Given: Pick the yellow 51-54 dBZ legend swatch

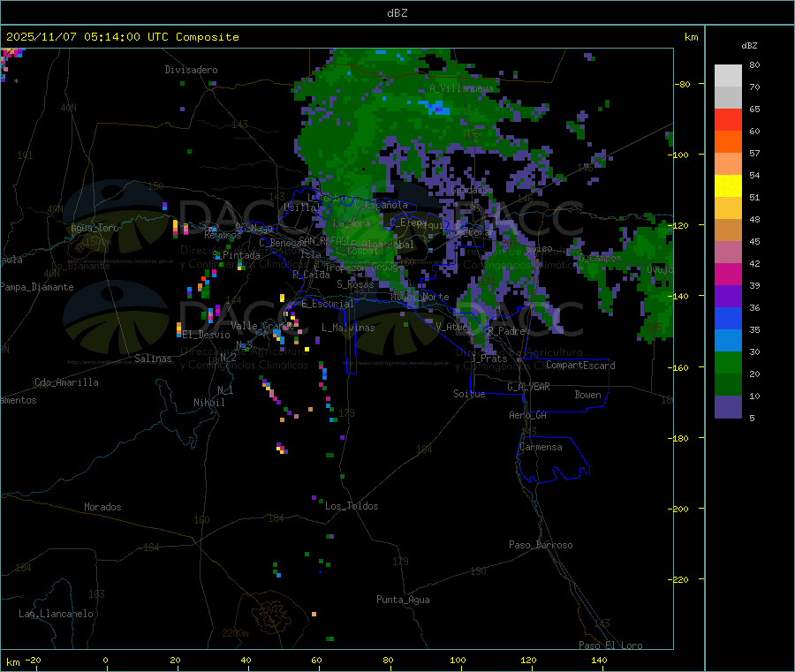Looking at the screenshot, I should tap(728, 186).
